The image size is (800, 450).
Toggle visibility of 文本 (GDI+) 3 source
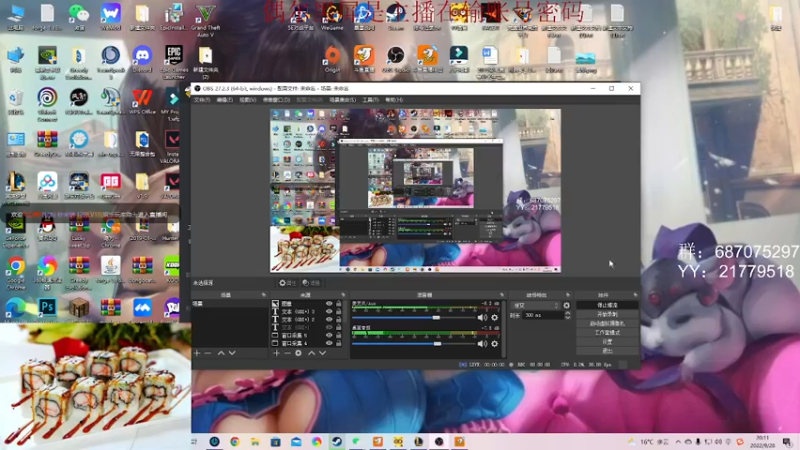click(329, 312)
